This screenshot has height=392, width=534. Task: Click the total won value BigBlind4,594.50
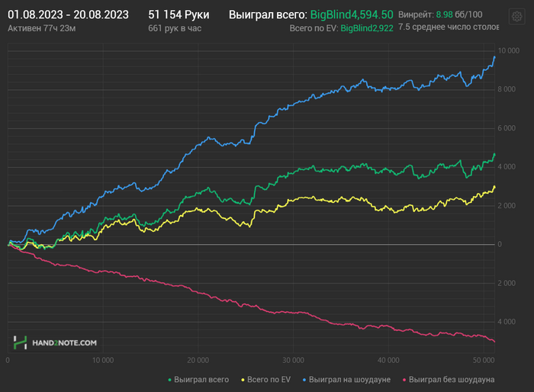(352, 14)
